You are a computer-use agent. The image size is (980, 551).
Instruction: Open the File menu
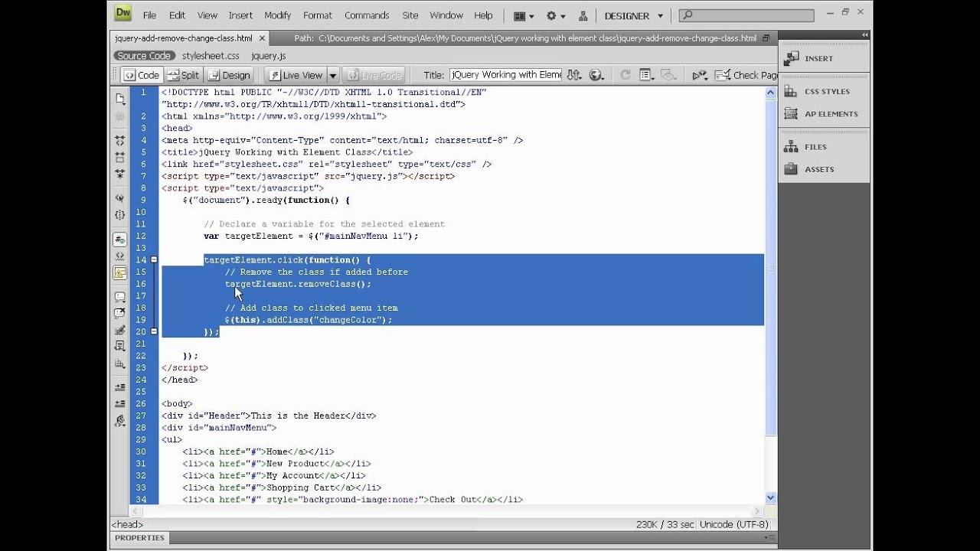point(149,15)
